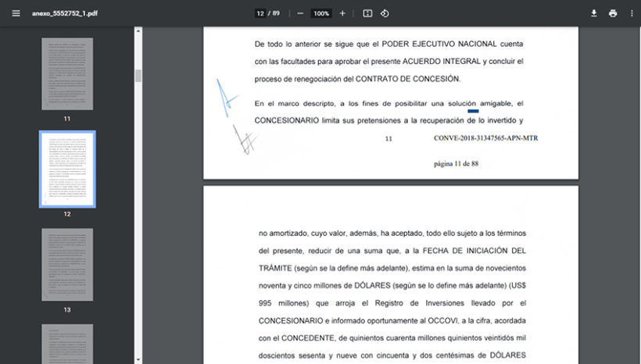Open the three-dot more actions menu
Image resolution: width=641 pixels, height=364 pixels.
tap(631, 13)
